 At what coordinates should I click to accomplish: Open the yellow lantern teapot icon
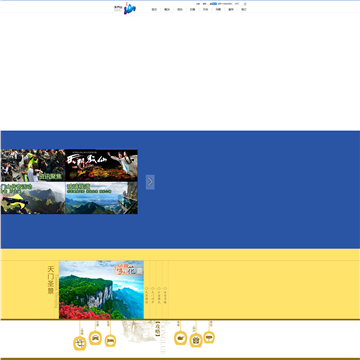point(180,338)
